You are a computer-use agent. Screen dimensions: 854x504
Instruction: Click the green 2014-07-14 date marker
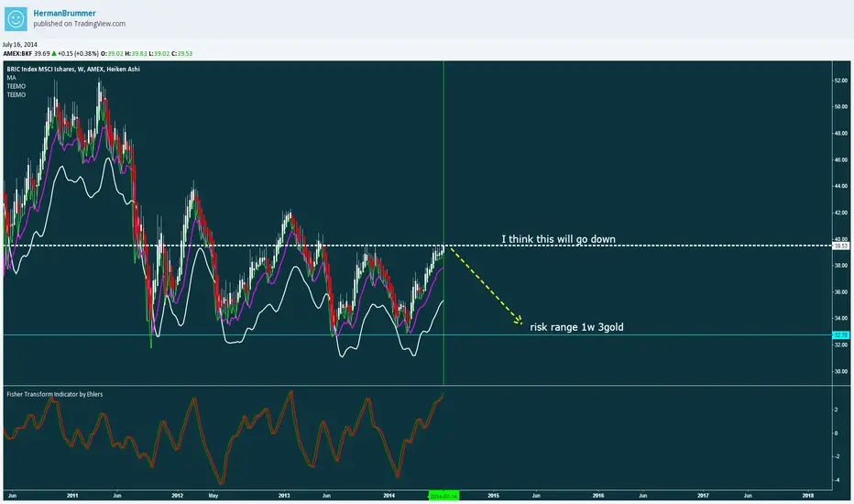[443, 496]
